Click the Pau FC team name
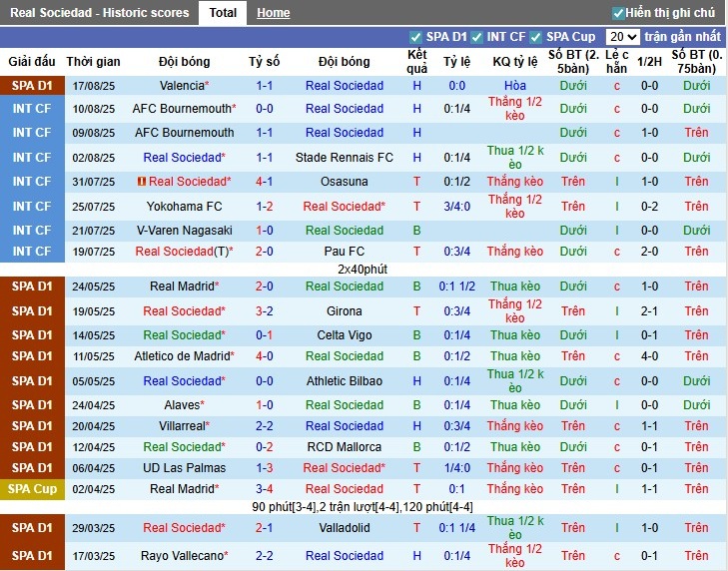Viewport: 728px width, 571px height. tap(345, 252)
